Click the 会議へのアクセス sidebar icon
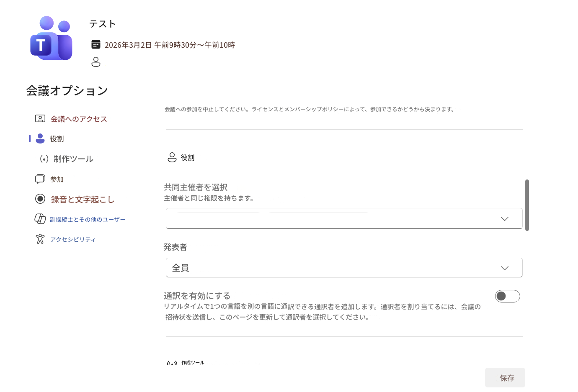Viewport: 578px width, 392px height. tap(40, 119)
